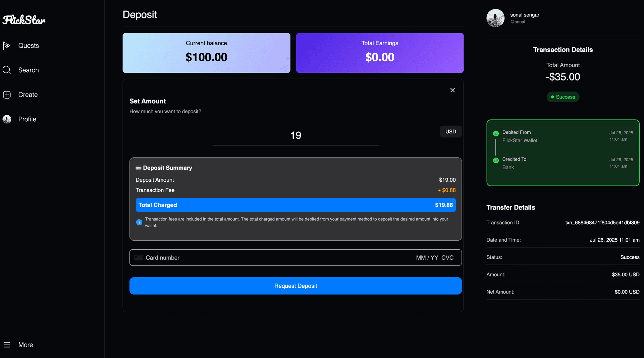Click the credit card icon in card field
The width and height of the screenshot is (644, 358).
click(x=139, y=258)
